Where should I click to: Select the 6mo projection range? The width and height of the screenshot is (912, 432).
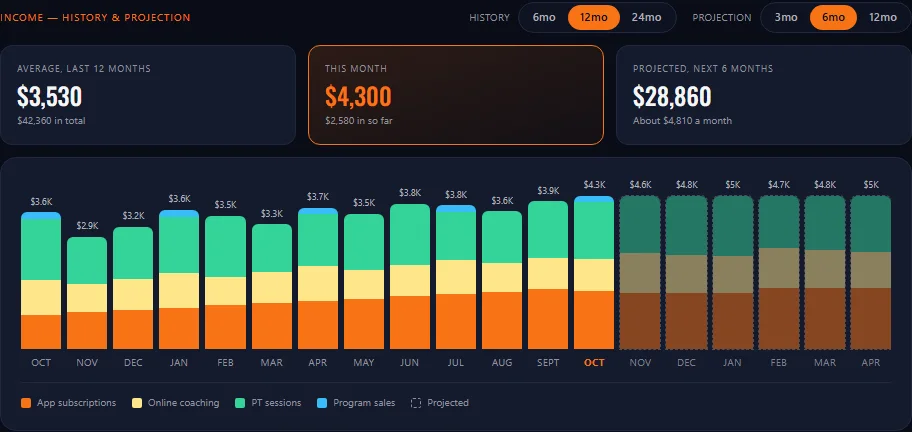(x=833, y=17)
